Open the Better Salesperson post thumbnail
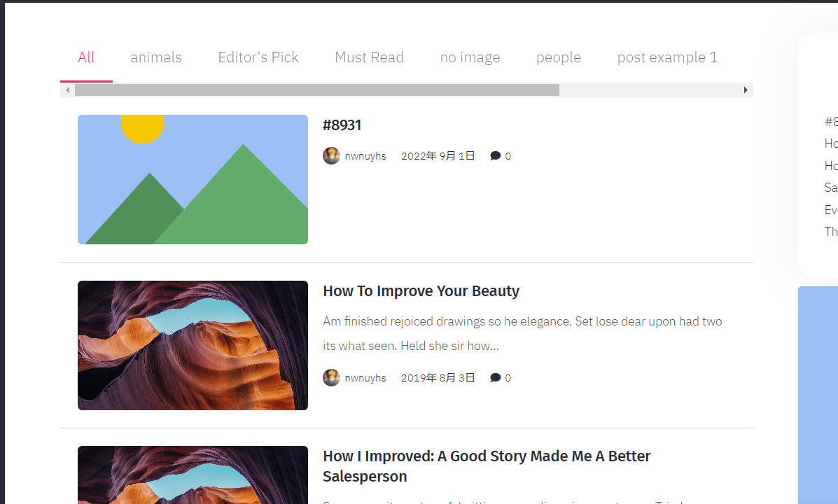This screenshot has height=504, width=838. (193, 475)
